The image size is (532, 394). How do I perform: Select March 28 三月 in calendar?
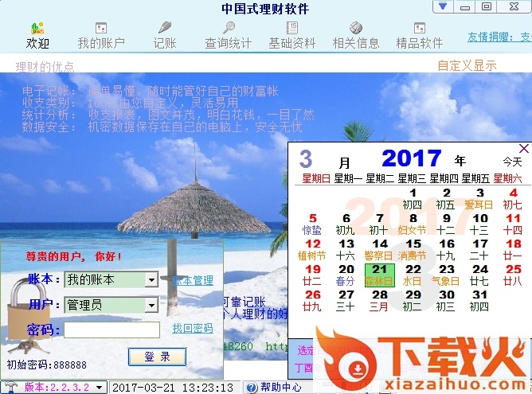pyautogui.click(x=379, y=301)
